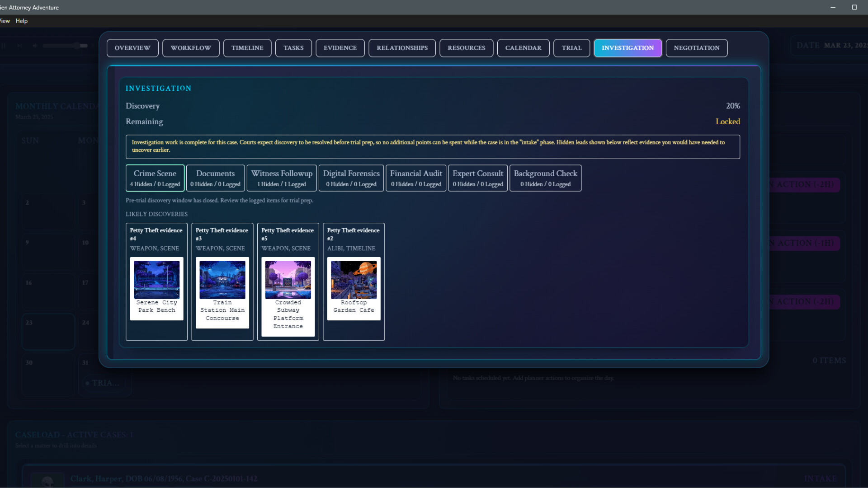Open the Documents investigation category
The height and width of the screenshot is (488, 868).
[x=215, y=178]
